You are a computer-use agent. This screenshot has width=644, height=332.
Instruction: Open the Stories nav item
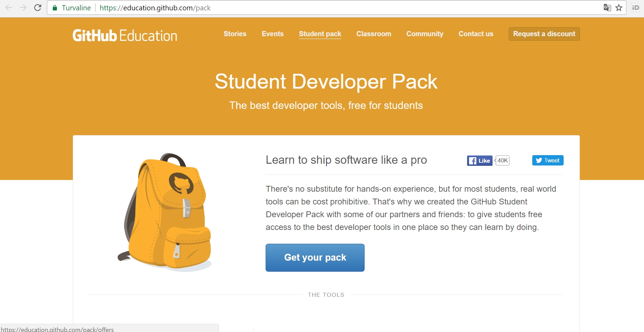tap(235, 34)
